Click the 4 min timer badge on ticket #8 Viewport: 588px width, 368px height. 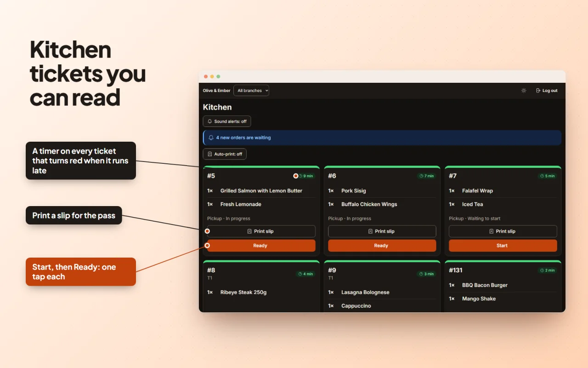click(305, 274)
